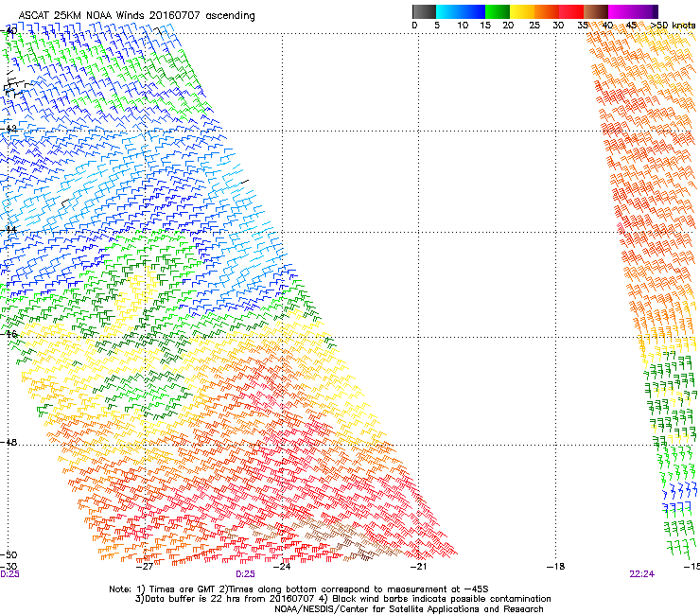Click the -46 latitude axis label

click(9, 334)
